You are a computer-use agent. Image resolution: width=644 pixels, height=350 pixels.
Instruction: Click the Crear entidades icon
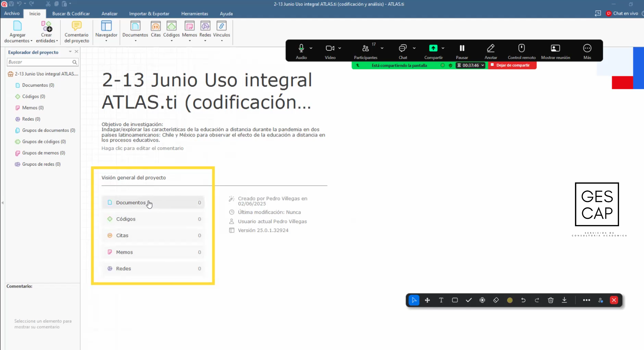[47, 26]
